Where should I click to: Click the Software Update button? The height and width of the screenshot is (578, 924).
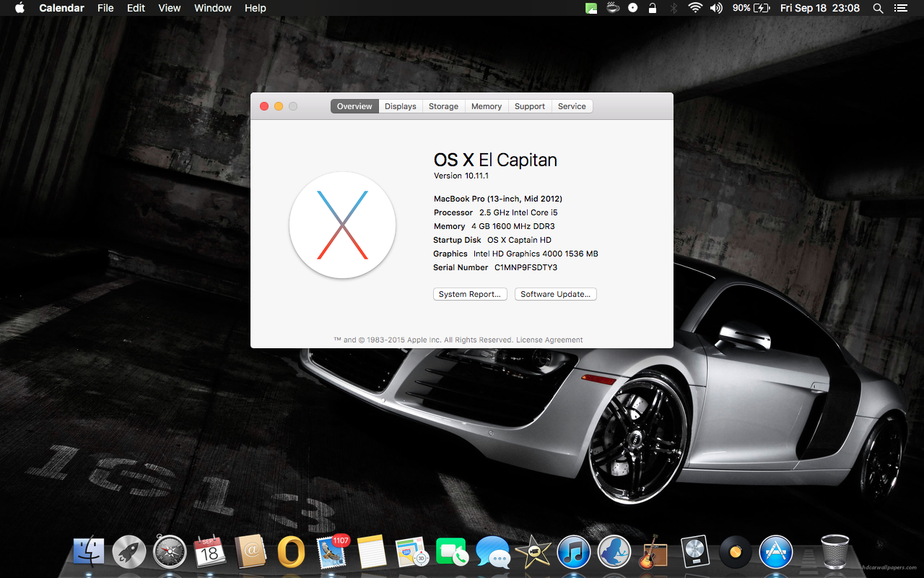point(556,294)
